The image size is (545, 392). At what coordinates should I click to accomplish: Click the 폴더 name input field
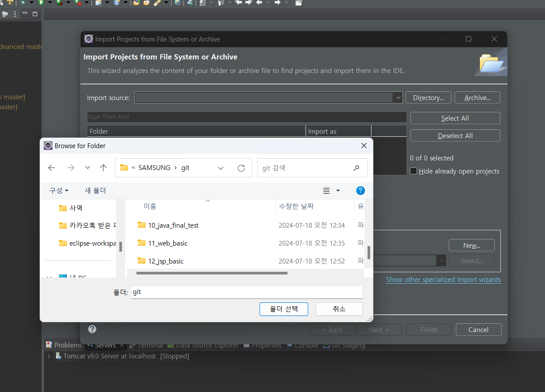[x=247, y=292]
